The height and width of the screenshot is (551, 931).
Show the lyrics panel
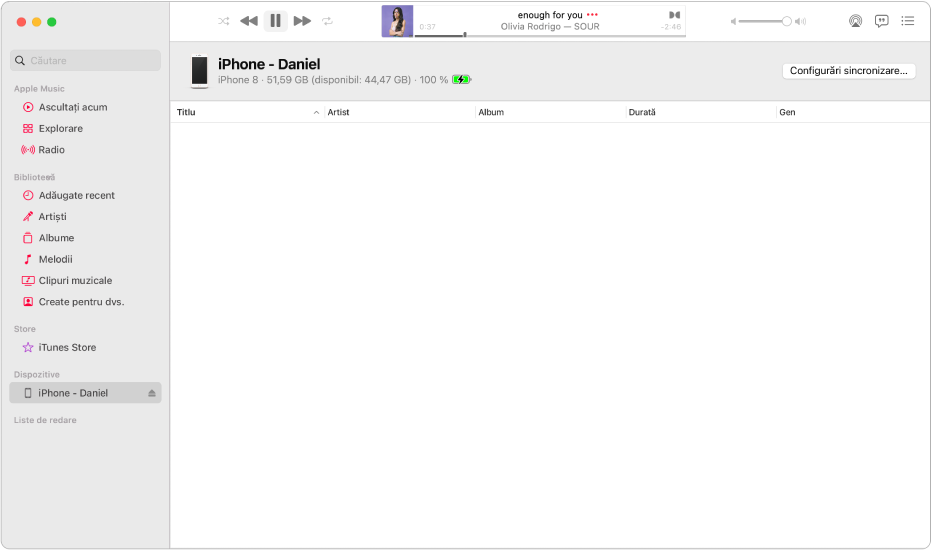tap(882, 21)
